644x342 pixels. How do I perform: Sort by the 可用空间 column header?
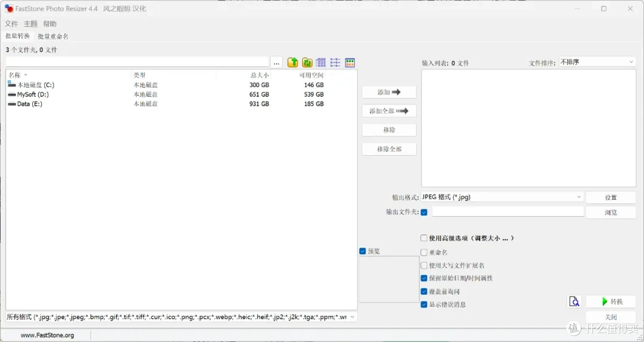[298, 75]
